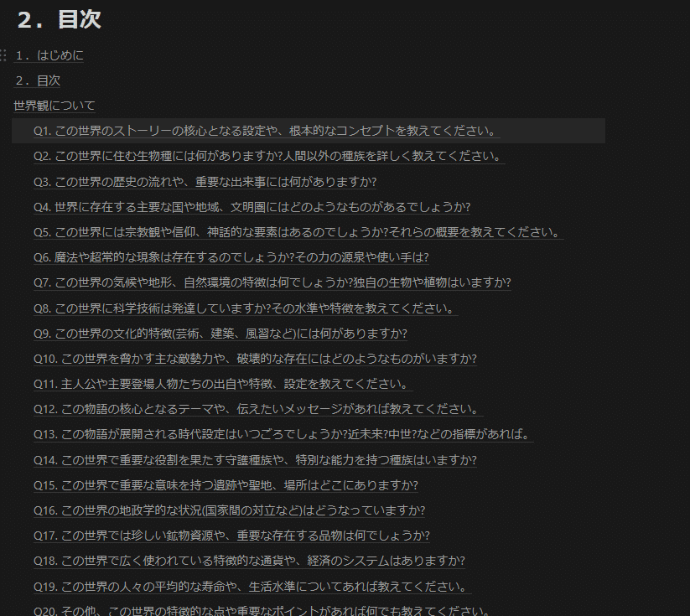Open Q5 about religion and mythology
This screenshot has width=690, height=616.
[298, 232]
